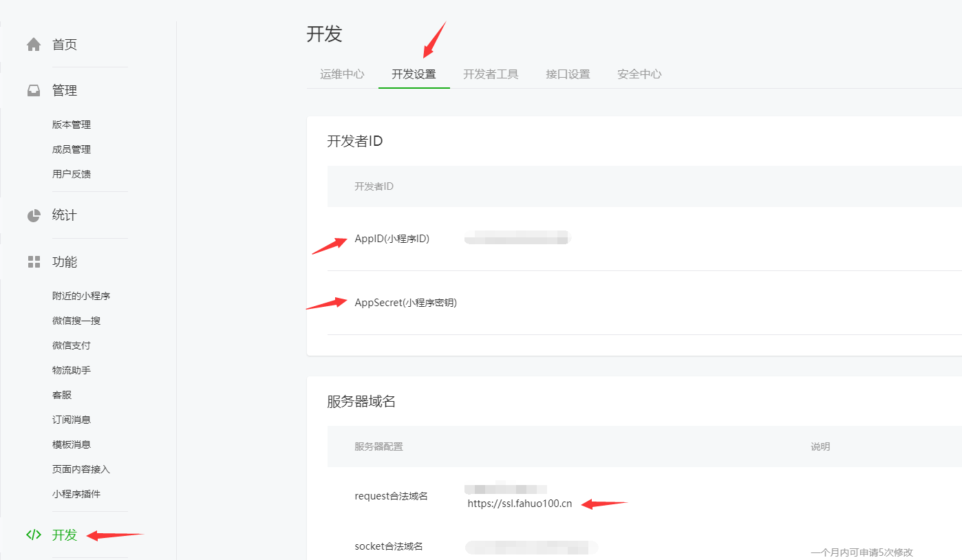Select 微信搜一搜 in the sidebar
The height and width of the screenshot is (560, 962).
coord(76,321)
